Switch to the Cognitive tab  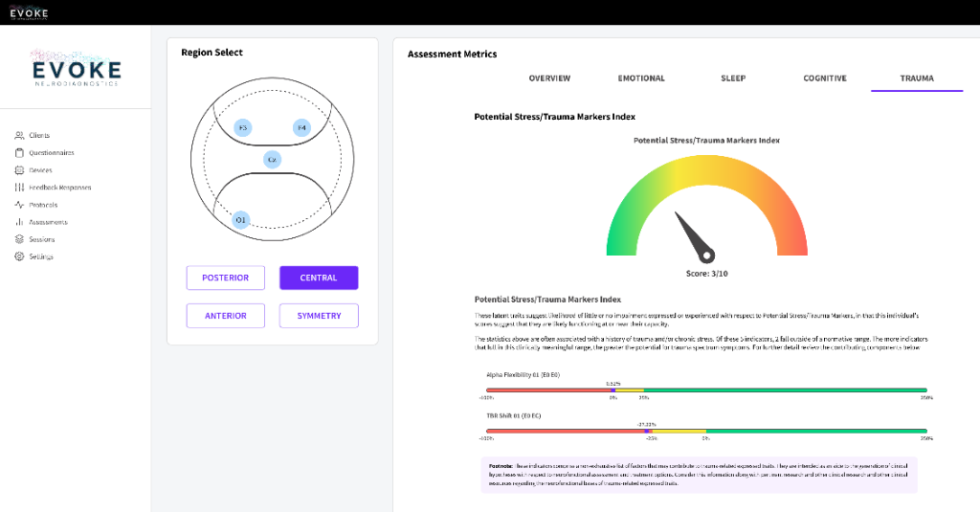825,78
